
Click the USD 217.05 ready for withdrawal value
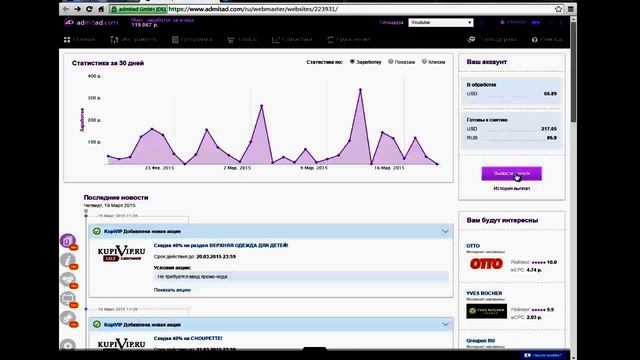pyautogui.click(x=549, y=129)
